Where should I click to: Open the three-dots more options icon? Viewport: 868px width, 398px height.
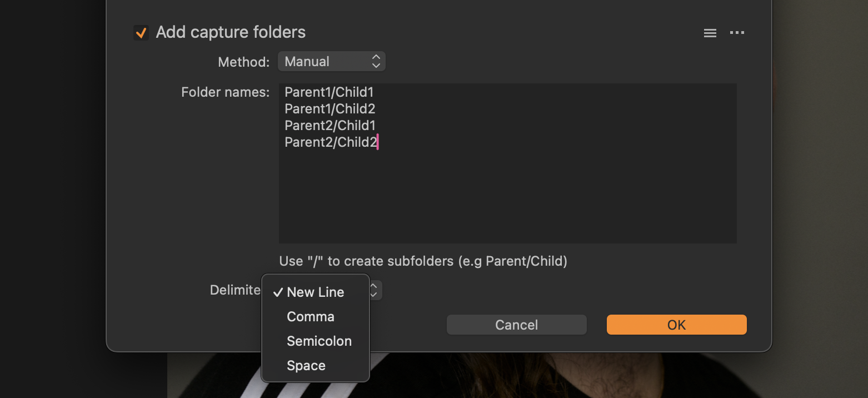coord(737,33)
